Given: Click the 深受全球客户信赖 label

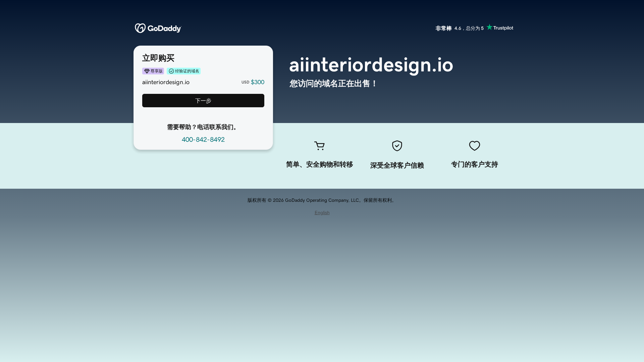Looking at the screenshot, I should click(x=397, y=165).
